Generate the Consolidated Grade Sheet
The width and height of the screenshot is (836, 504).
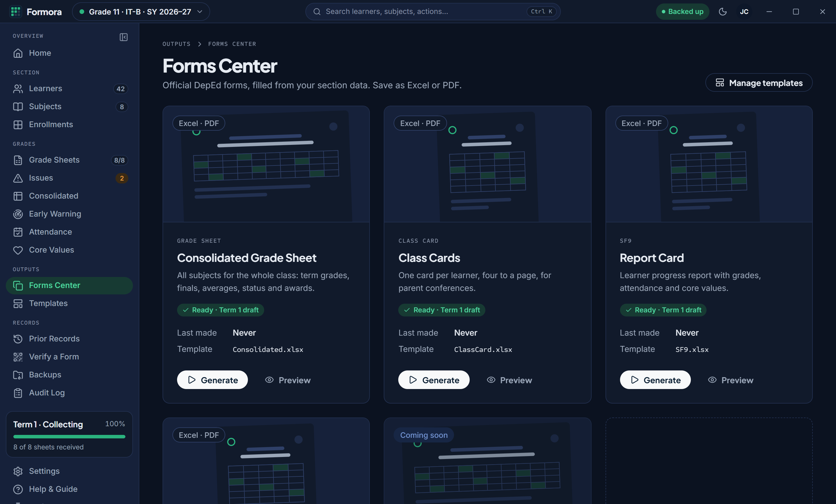(212, 380)
